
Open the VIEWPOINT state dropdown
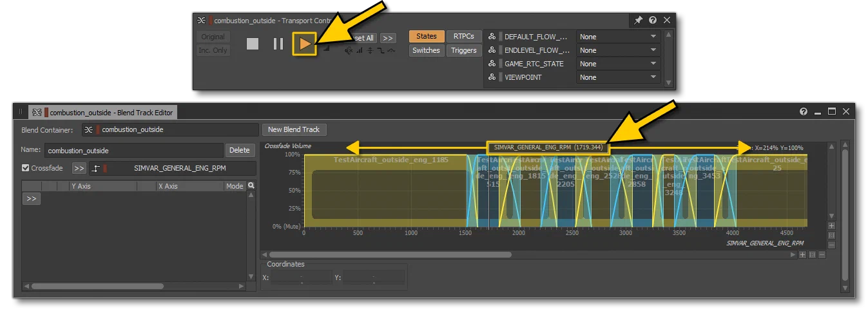tap(618, 77)
